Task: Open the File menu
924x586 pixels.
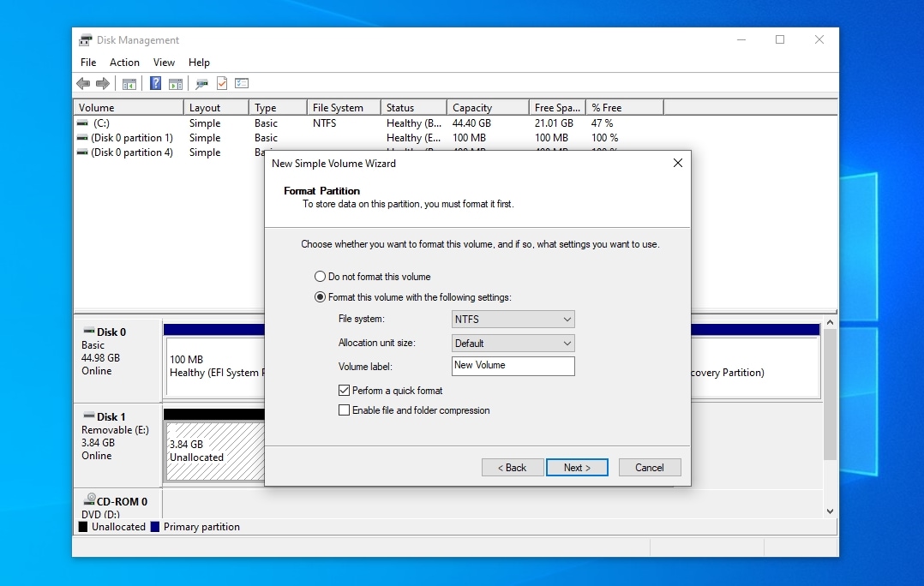Action: pos(88,63)
